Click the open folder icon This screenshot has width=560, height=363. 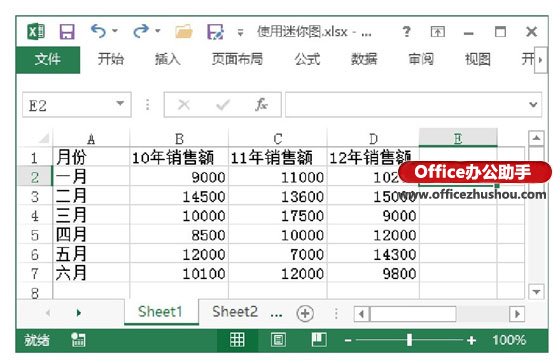184,32
